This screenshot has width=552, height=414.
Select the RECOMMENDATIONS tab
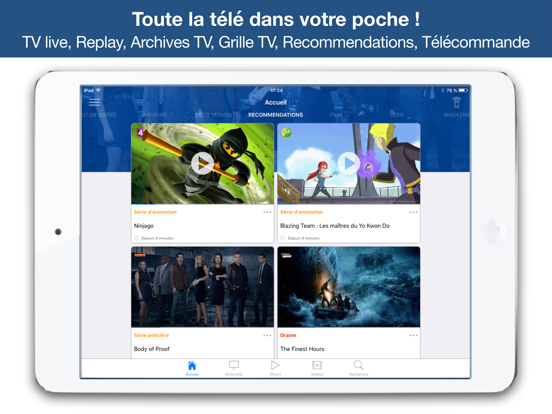click(275, 115)
